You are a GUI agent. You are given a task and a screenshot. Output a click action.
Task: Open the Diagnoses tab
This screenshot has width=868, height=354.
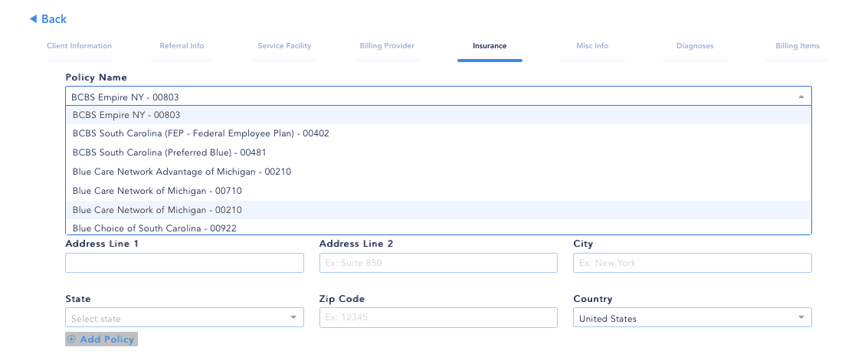pyautogui.click(x=695, y=46)
